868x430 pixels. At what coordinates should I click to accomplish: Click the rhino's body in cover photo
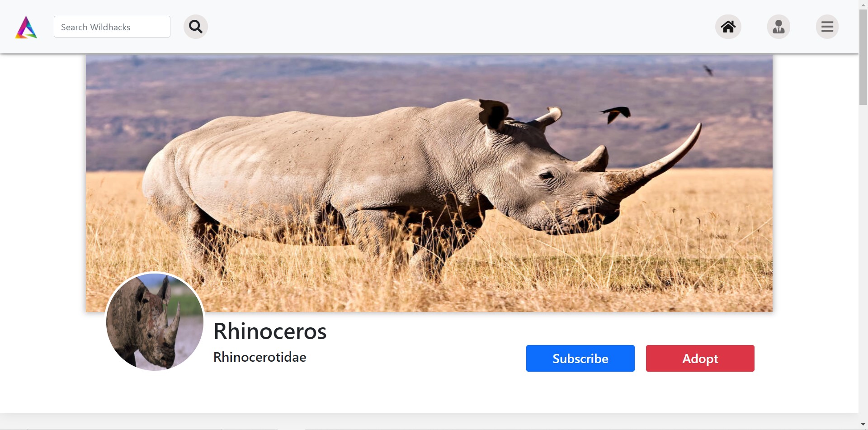pyautogui.click(x=316, y=181)
